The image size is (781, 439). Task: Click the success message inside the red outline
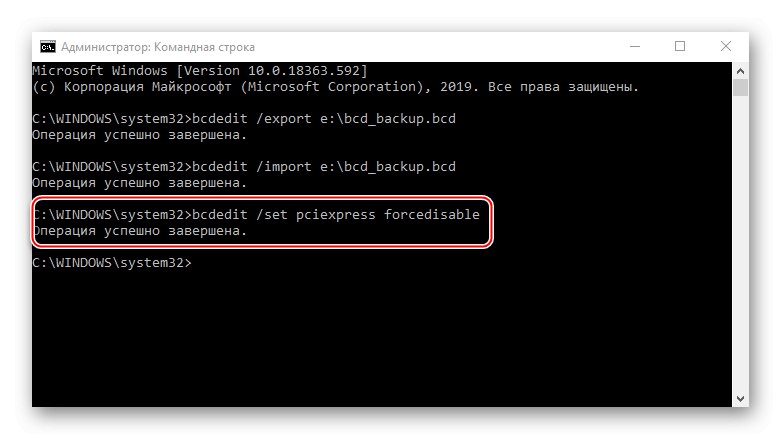tap(139, 231)
